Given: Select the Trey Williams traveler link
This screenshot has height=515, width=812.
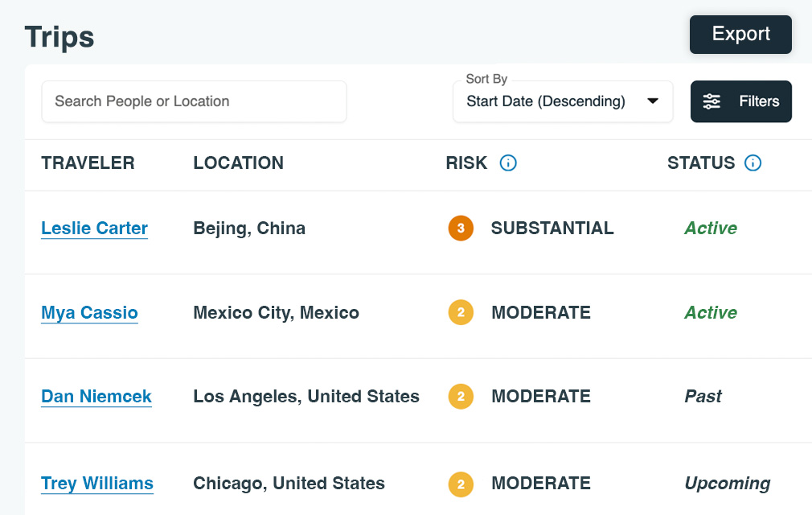Looking at the screenshot, I should point(97,484).
